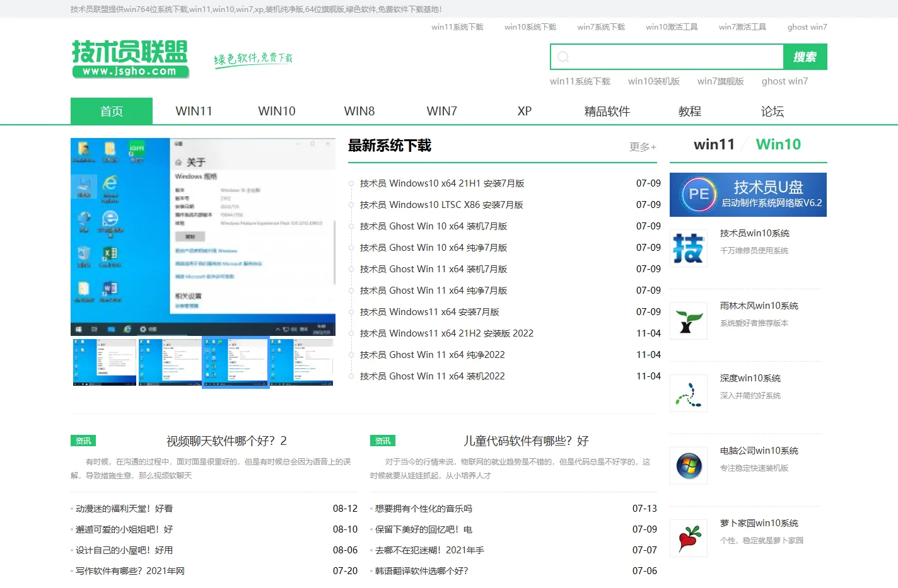Viewport: 898px width, 588px height.
Task: Open 技术员 Ghost Win 11 x64 纯净2022
Action: [x=433, y=355]
